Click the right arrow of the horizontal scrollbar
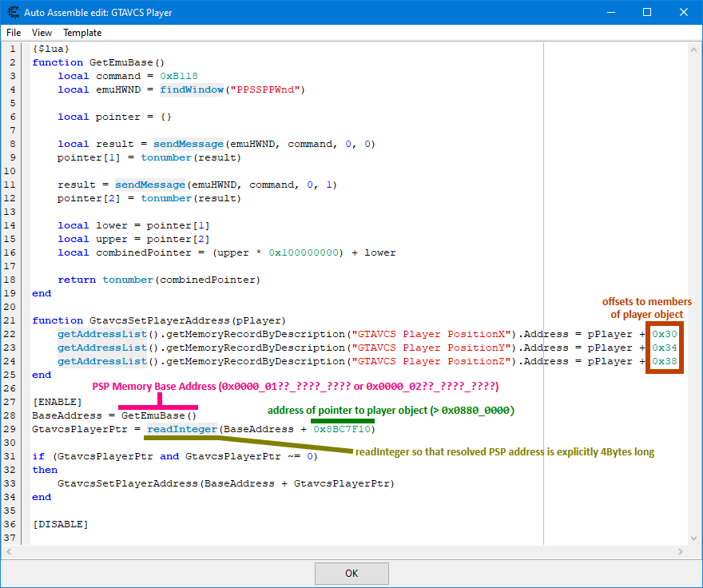The image size is (703, 588). (x=680, y=551)
